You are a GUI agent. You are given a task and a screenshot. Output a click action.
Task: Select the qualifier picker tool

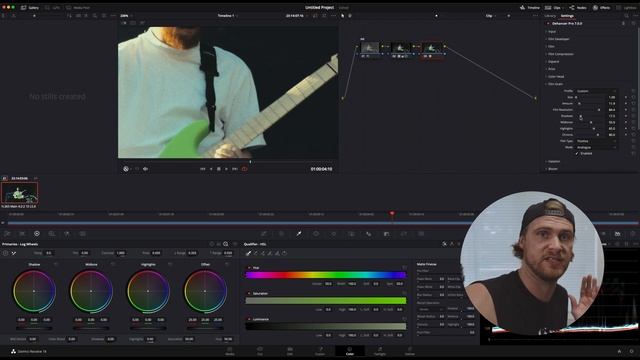pyautogui.click(x=248, y=253)
